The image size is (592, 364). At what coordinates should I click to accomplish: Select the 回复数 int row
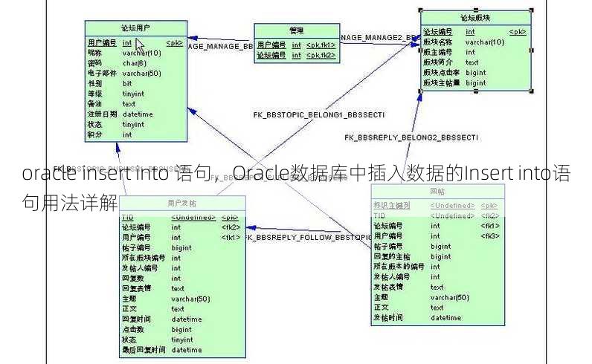click(151, 279)
